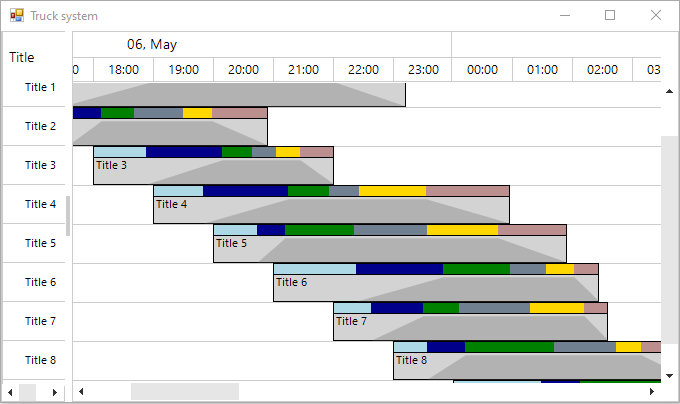Select the Title 6 row label
Screen dimensions: 680x404
tap(40, 282)
